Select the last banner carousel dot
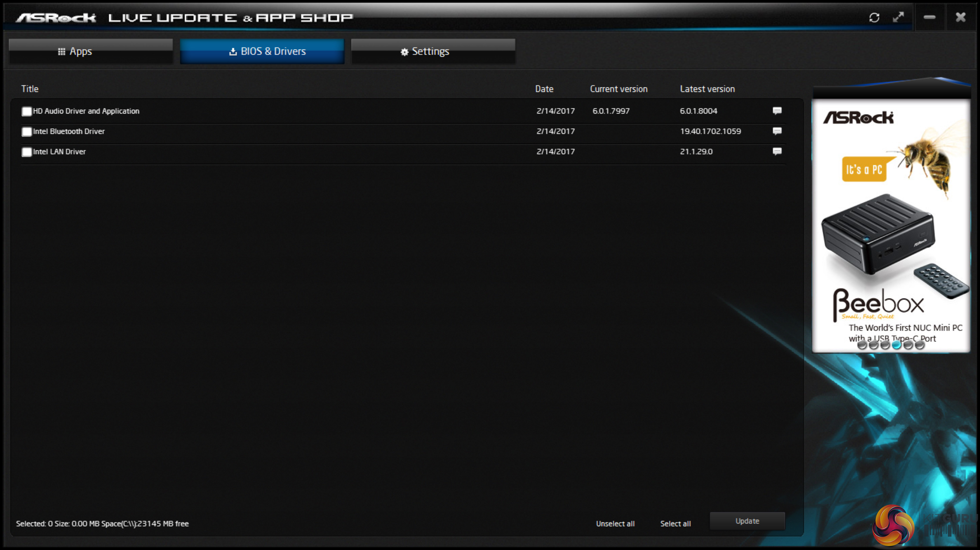This screenshot has height=550, width=980. coord(920,345)
